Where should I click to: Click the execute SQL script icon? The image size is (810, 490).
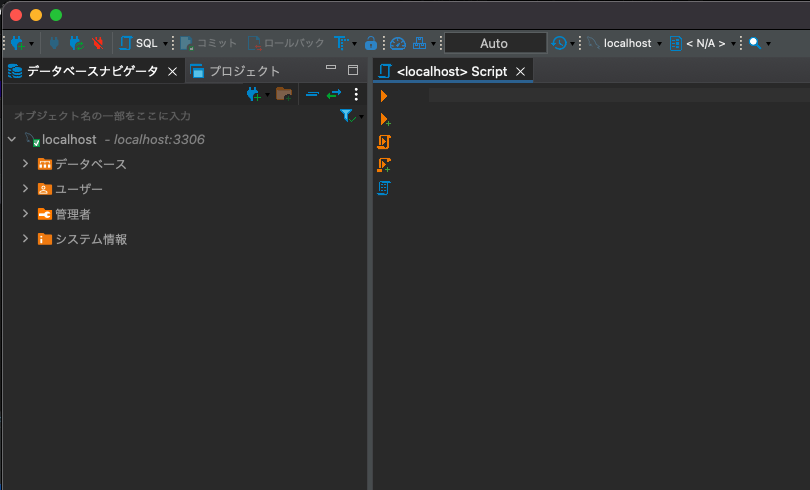click(384, 142)
